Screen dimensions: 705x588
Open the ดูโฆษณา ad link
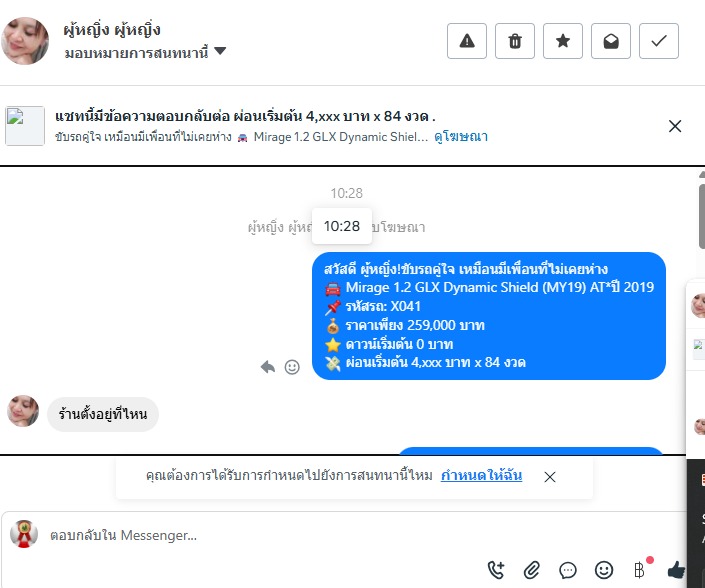(x=461, y=137)
